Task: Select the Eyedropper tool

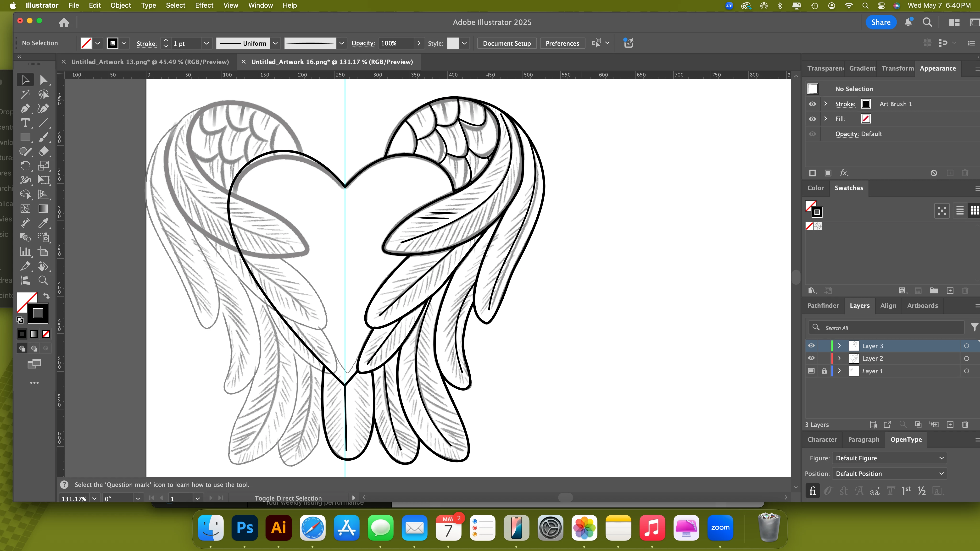Action: coord(43,223)
